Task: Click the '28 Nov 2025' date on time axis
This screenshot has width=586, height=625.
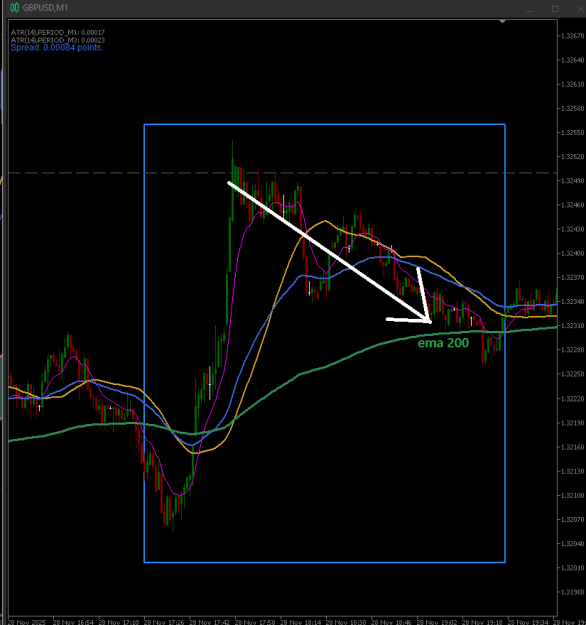Action: pos(27,622)
